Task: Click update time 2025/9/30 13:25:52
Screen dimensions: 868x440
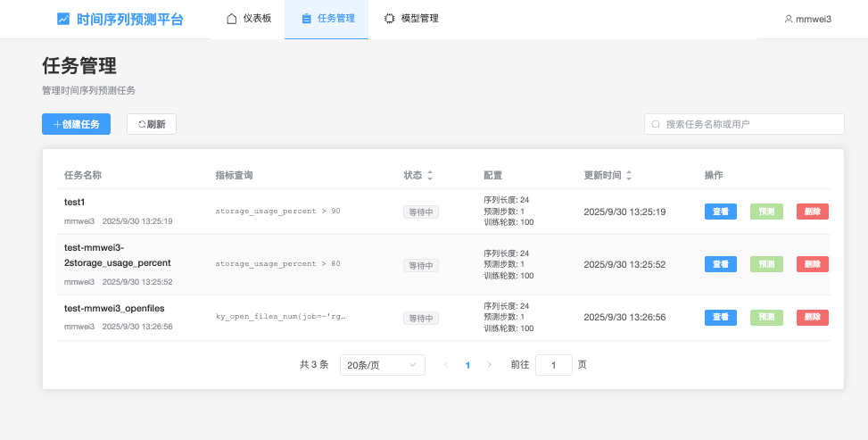Action: (x=625, y=264)
